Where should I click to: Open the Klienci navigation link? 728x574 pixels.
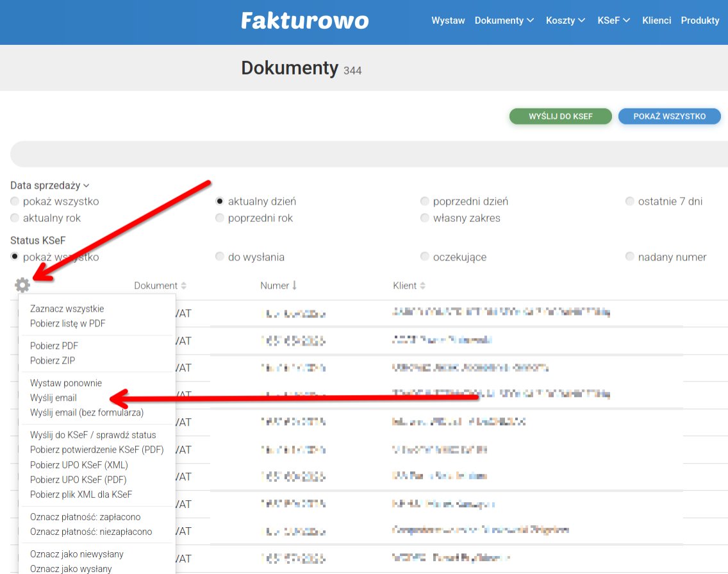656,21
